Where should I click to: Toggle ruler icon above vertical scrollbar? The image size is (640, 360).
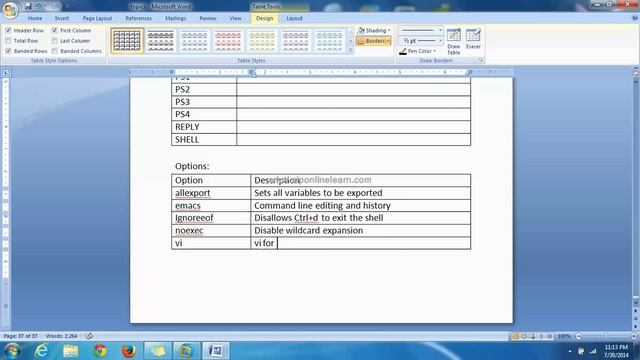pos(636,73)
